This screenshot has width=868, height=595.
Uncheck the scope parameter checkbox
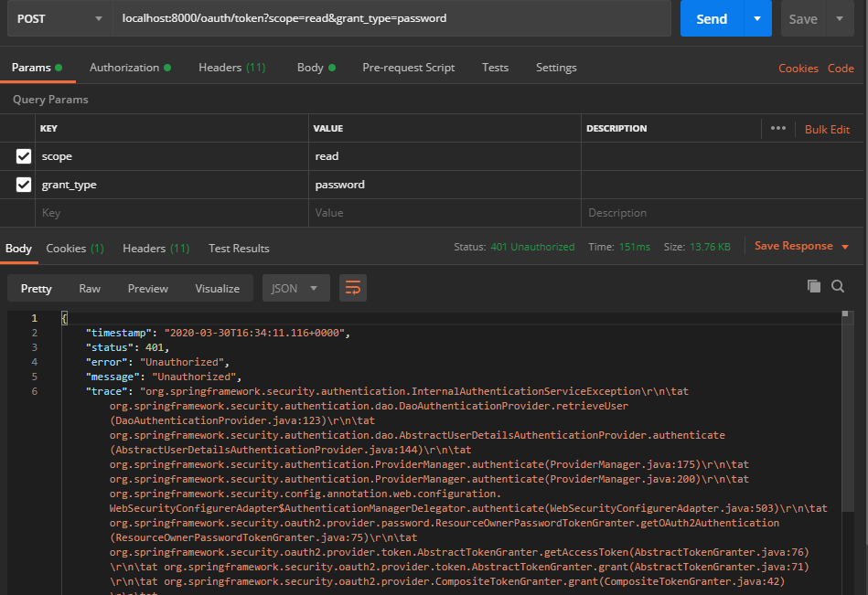coord(23,156)
